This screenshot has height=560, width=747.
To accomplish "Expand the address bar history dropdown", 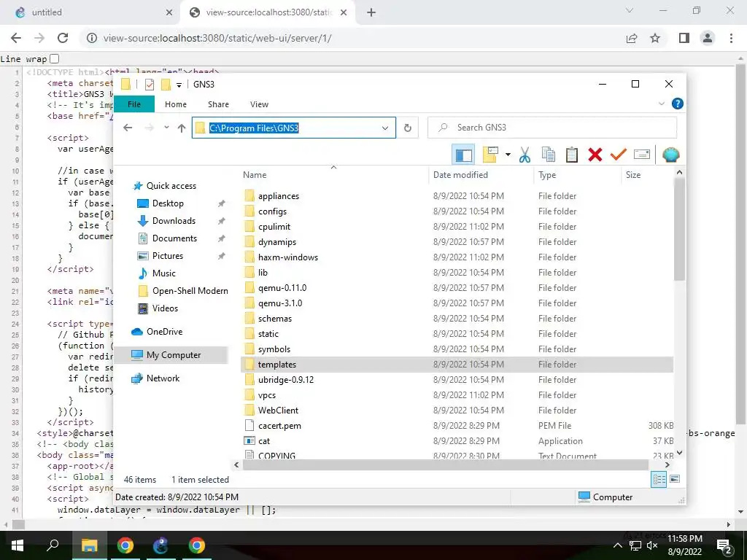I will click(x=385, y=128).
